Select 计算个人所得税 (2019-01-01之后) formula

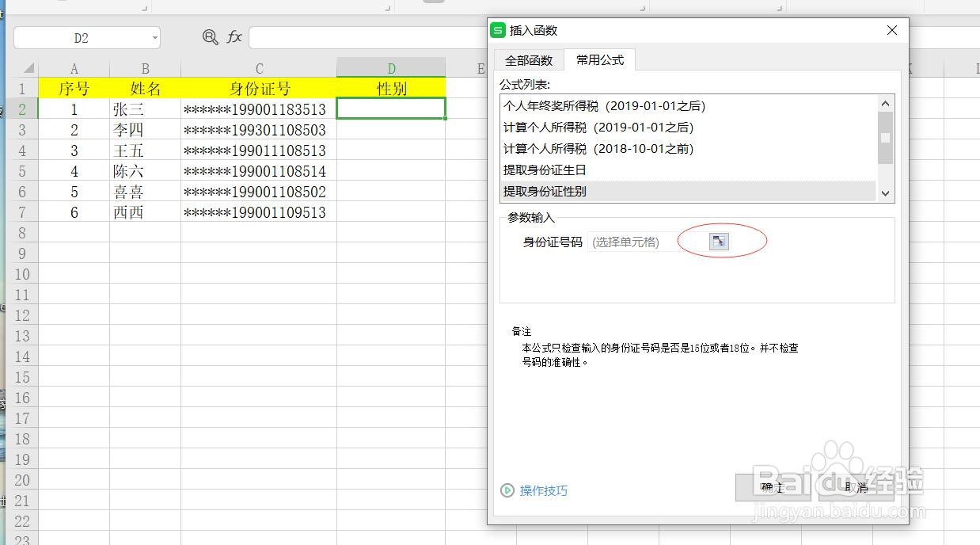(x=689, y=127)
